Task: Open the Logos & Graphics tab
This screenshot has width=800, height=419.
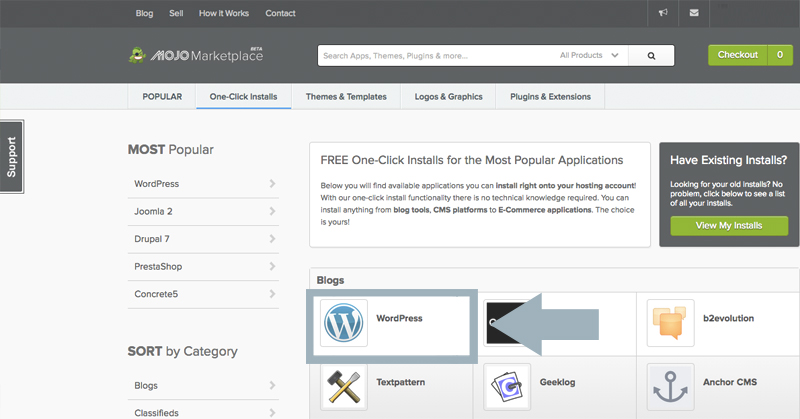Action: (448, 96)
